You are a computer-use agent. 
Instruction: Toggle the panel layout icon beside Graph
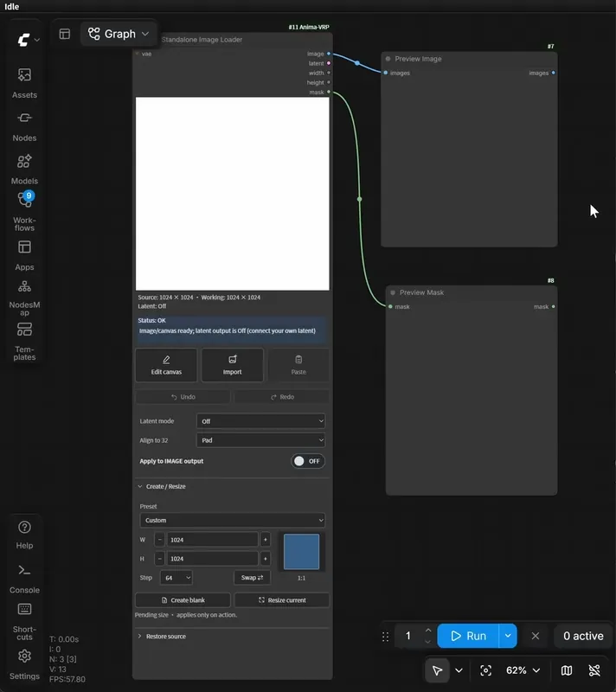pos(65,34)
